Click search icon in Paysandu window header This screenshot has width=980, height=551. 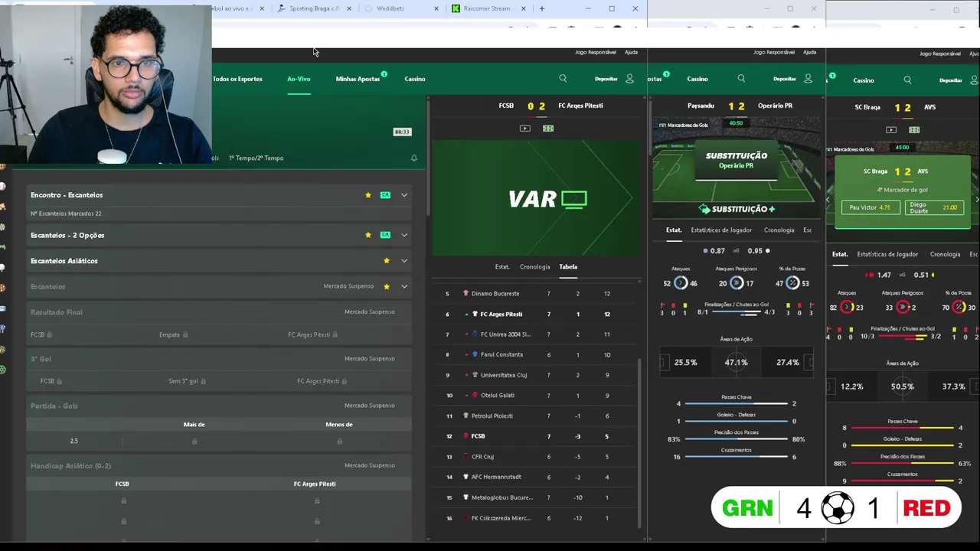point(741,79)
